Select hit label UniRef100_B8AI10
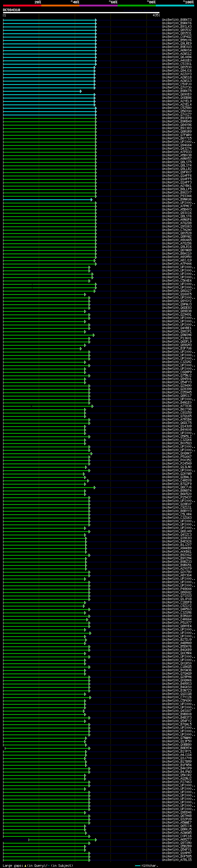The width and height of the screenshot is (197, 868). tap(176, 253)
